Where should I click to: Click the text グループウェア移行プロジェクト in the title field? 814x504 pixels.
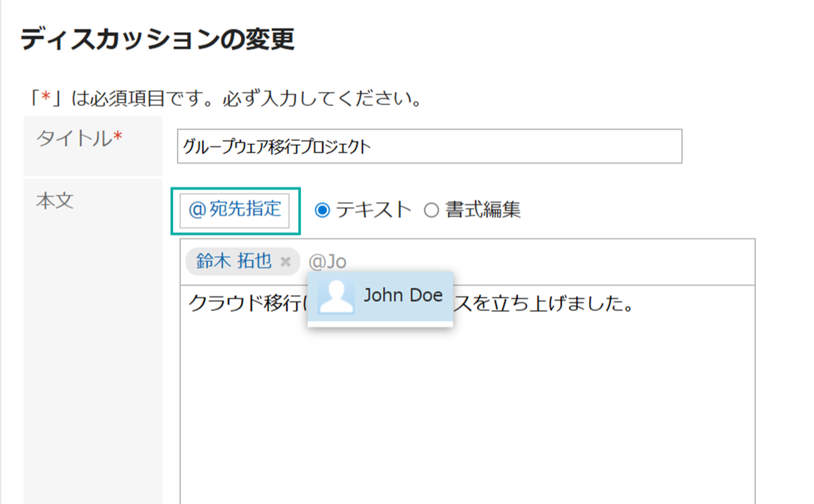(277, 147)
